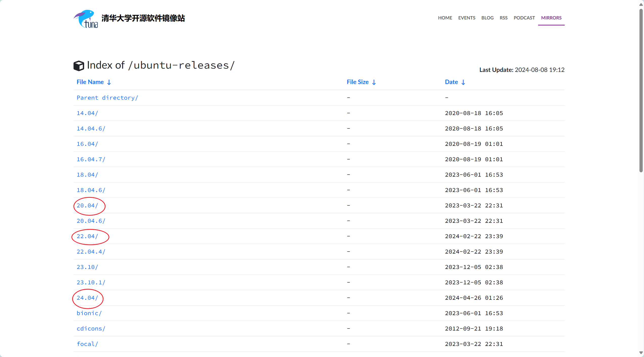The width and height of the screenshot is (644, 357).
Task: Sort by File Name arrow
Action: pos(109,82)
